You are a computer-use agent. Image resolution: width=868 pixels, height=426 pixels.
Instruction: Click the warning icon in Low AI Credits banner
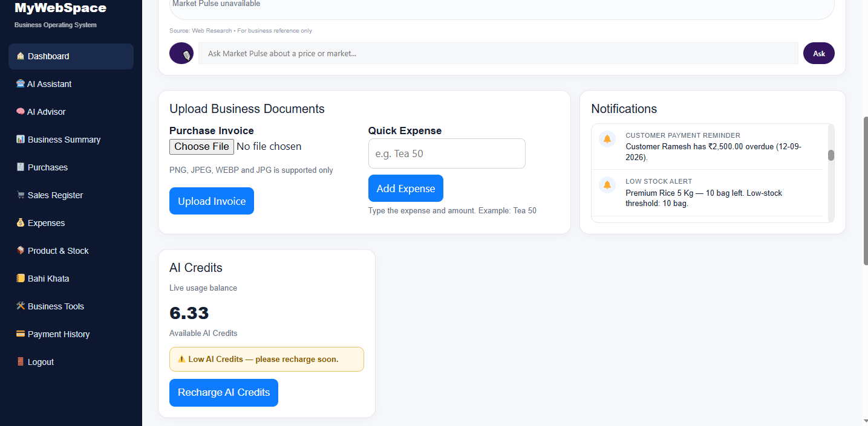tap(181, 359)
